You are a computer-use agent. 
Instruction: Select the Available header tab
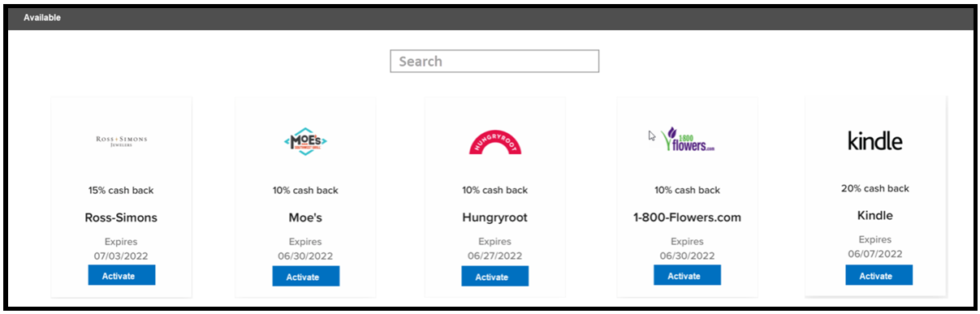(x=42, y=17)
